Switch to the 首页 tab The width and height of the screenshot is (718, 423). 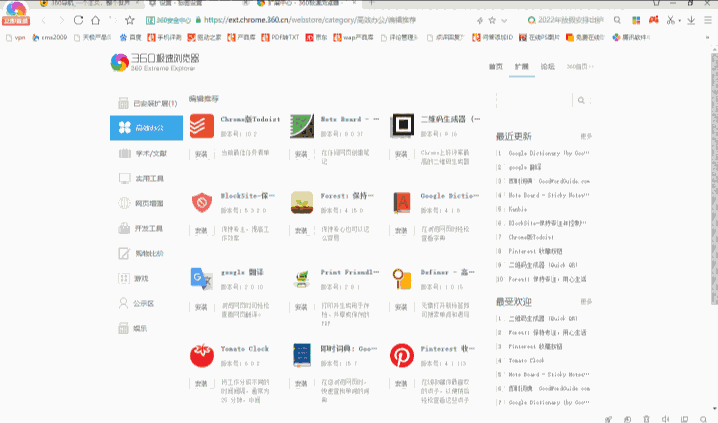[496, 67]
